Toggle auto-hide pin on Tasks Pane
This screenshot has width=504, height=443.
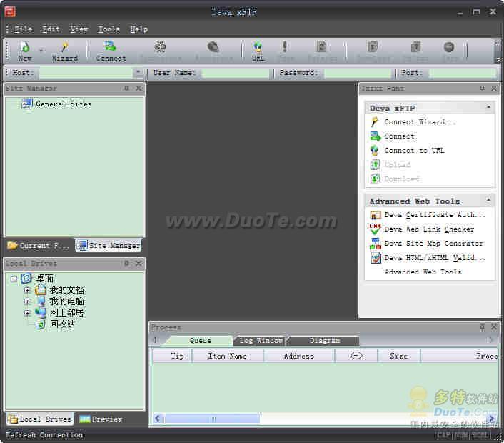click(x=482, y=88)
